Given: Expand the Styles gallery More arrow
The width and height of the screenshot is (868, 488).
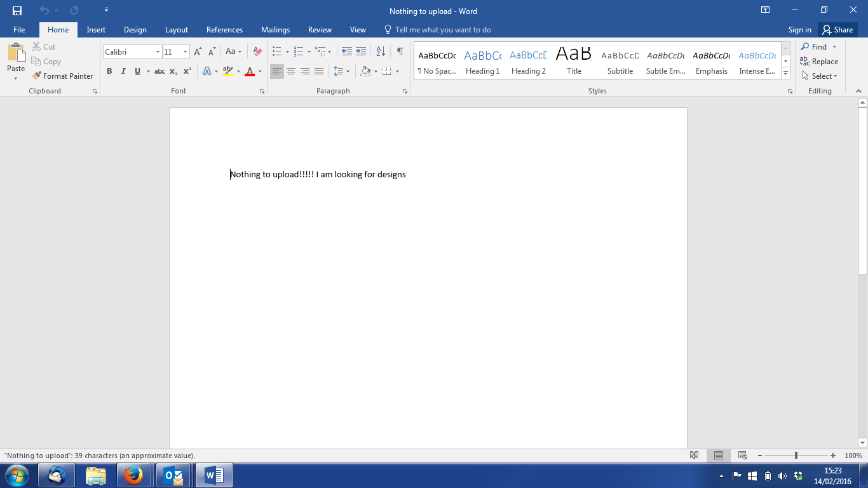Looking at the screenshot, I should 786,74.
